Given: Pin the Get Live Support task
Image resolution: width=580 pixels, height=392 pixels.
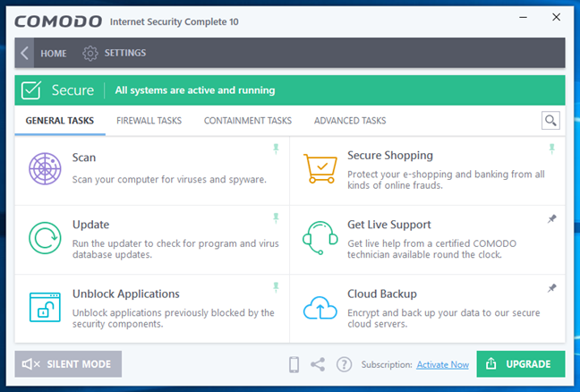Looking at the screenshot, I should pos(552,219).
